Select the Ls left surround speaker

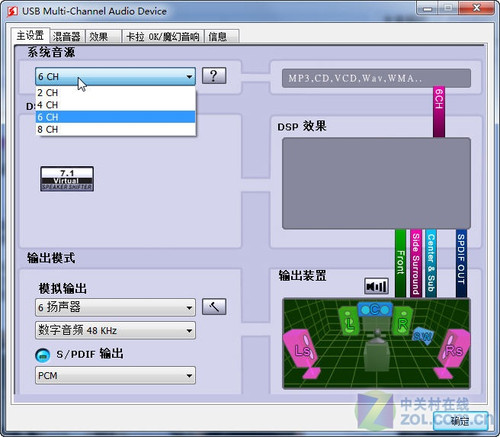point(302,353)
